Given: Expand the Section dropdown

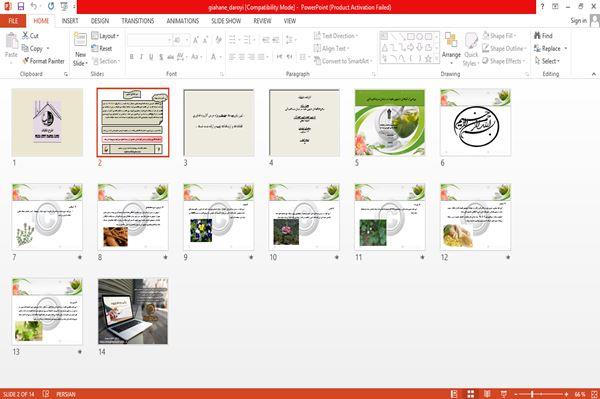Looking at the screenshot, I should (x=106, y=61).
